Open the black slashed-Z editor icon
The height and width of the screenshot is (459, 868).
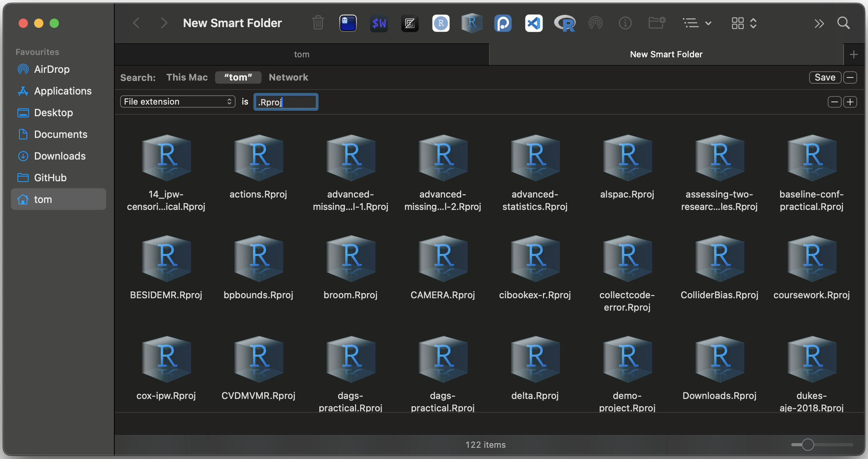(x=410, y=23)
